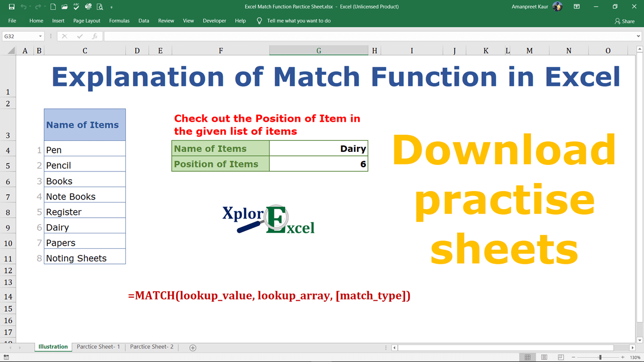Switch to the Formulas ribbon tab
Viewport: 644px width, 362px height.
coord(119,21)
